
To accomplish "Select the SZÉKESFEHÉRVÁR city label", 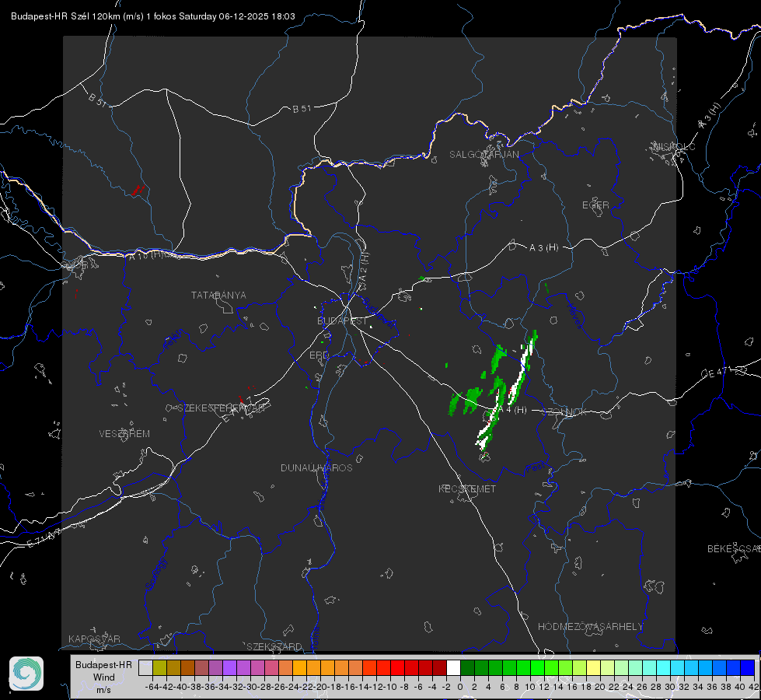I will point(222,408).
